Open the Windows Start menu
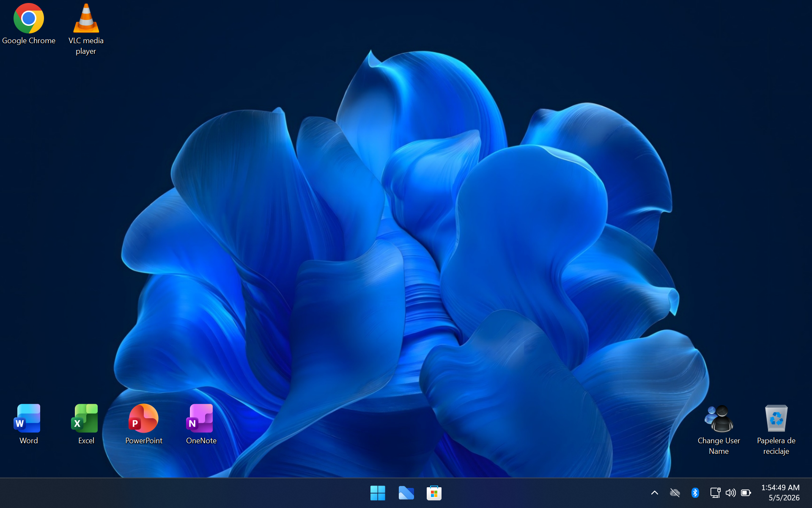 378,493
